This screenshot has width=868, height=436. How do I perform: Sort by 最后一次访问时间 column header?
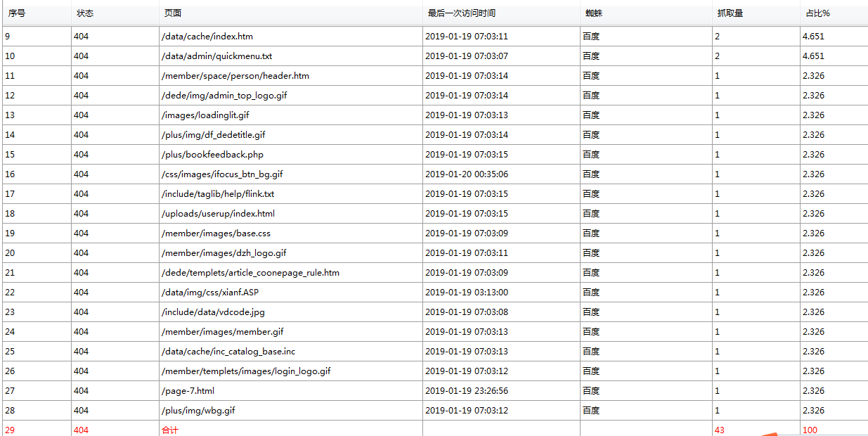coord(462,13)
